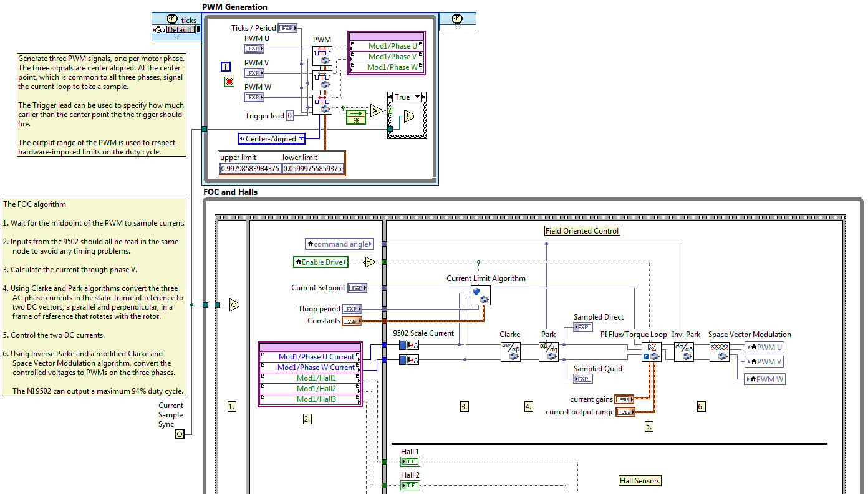Click the PWM W local variable output
The height and width of the screenshot is (494, 868).
(x=765, y=379)
